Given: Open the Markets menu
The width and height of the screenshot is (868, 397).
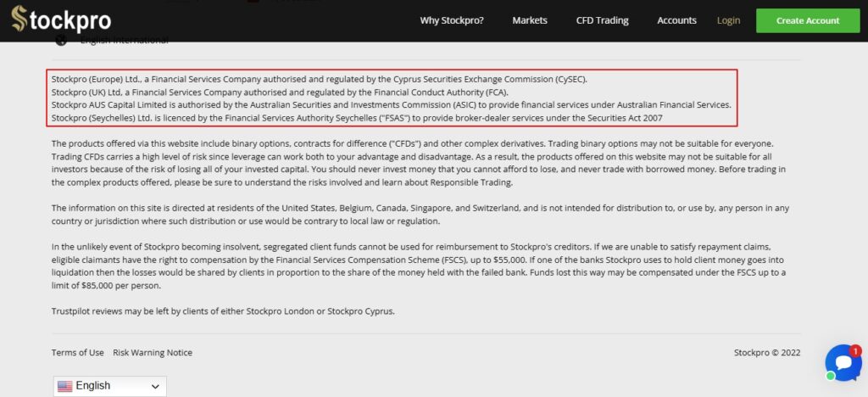Looking at the screenshot, I should click(530, 20).
